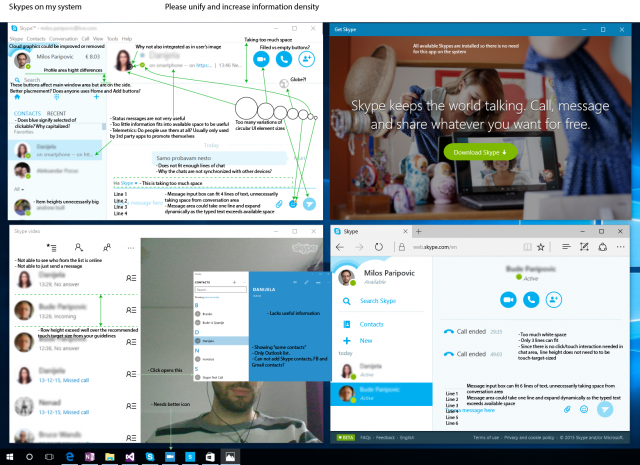
Task: Open 'via Skype' dropdown above message box
Action: point(126,183)
